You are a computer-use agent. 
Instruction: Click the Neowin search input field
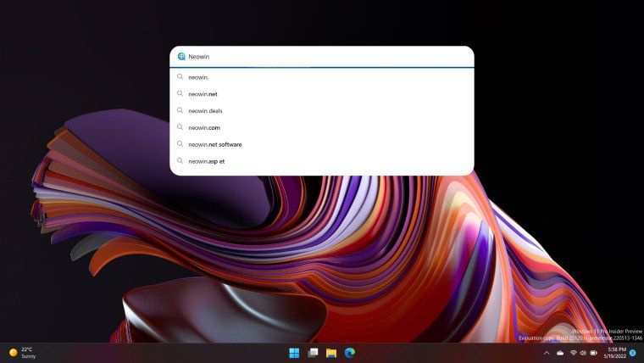(x=322, y=57)
